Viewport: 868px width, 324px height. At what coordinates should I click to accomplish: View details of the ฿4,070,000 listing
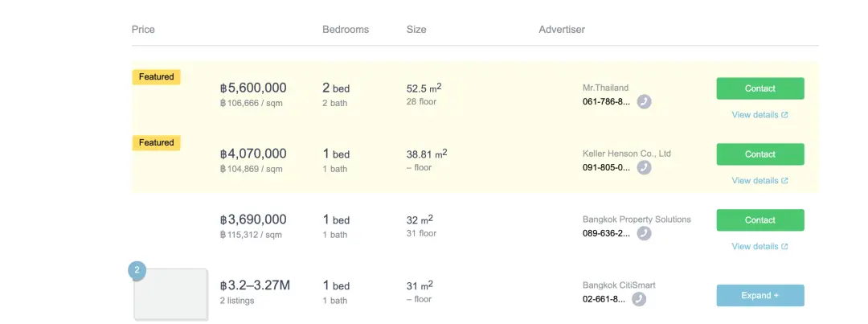tap(759, 181)
